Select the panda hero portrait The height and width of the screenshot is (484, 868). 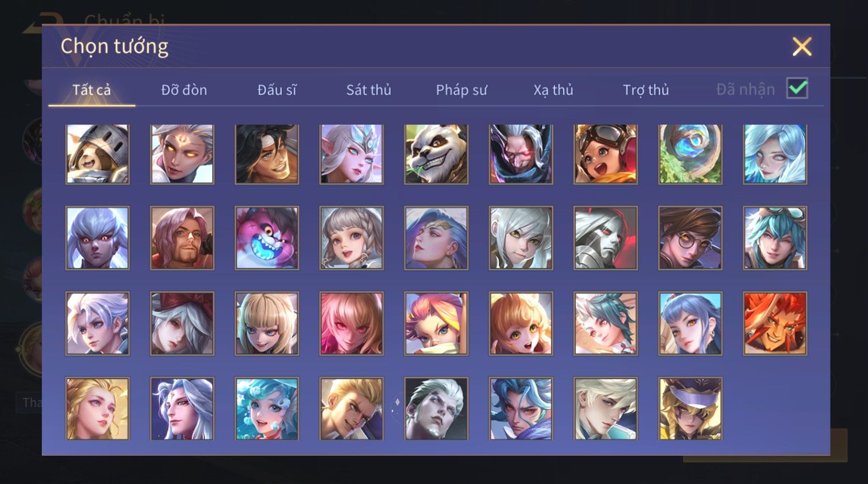[436, 154]
